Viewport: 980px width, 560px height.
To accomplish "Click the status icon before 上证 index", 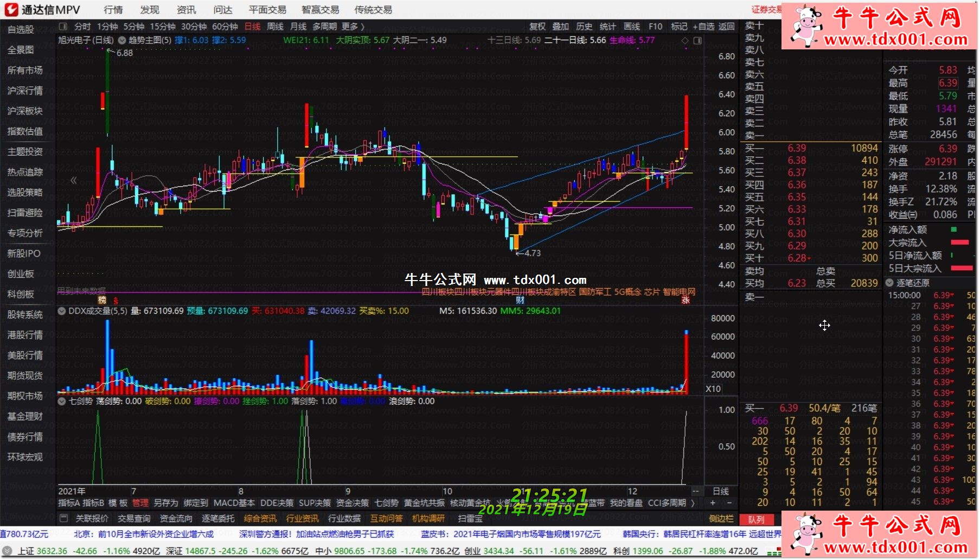I will 8,551.
